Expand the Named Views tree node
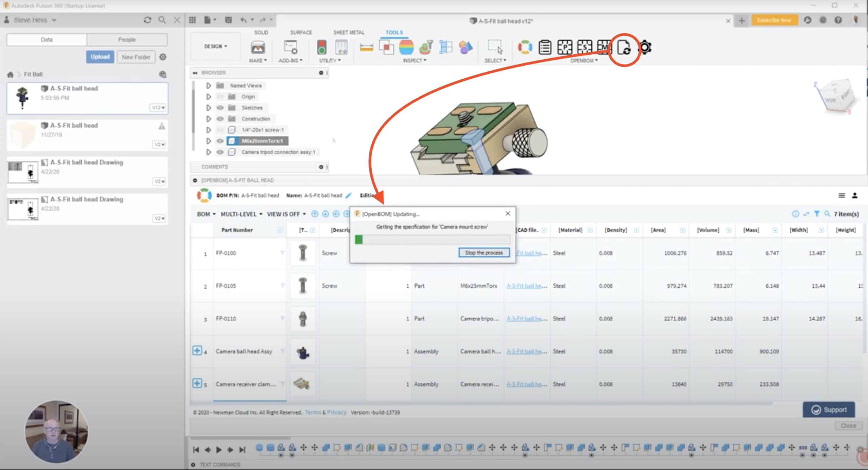Image resolution: width=868 pixels, height=470 pixels. pyautogui.click(x=209, y=86)
